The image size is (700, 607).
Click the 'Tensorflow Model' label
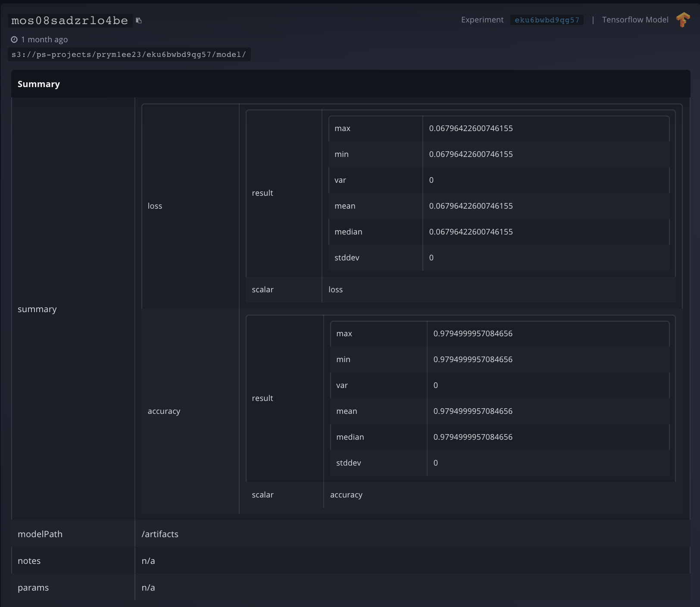point(635,20)
